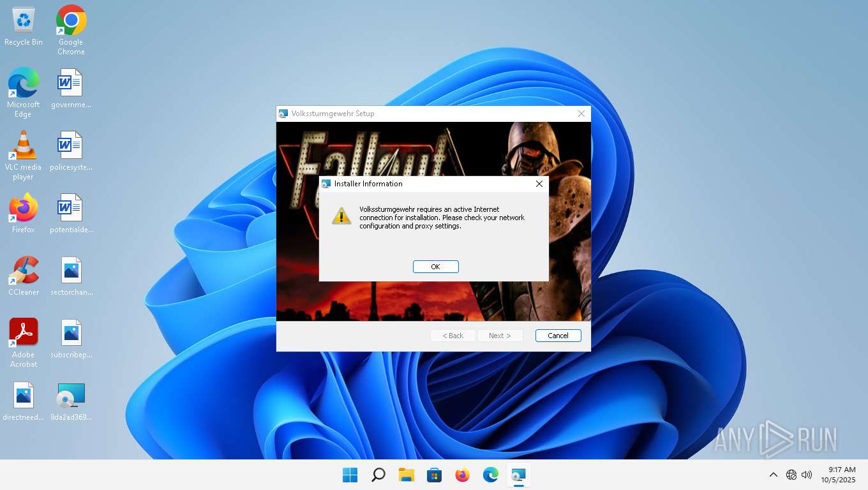Select the VLC media player shortcut
The image size is (868, 490).
[24, 155]
